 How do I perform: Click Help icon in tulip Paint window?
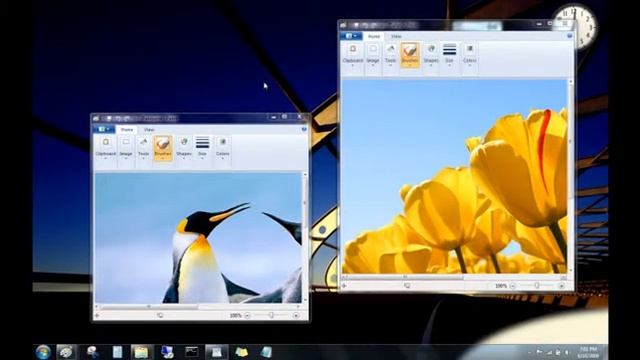(569, 36)
